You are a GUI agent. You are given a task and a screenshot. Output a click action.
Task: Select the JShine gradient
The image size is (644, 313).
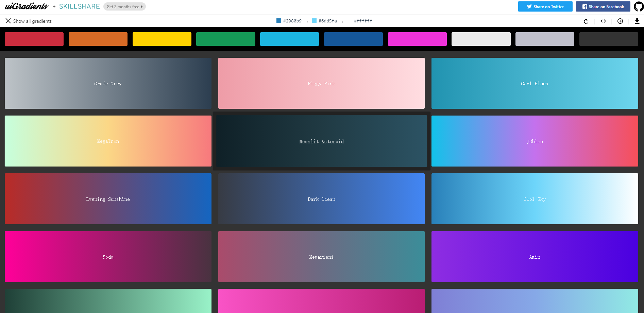[535, 141]
